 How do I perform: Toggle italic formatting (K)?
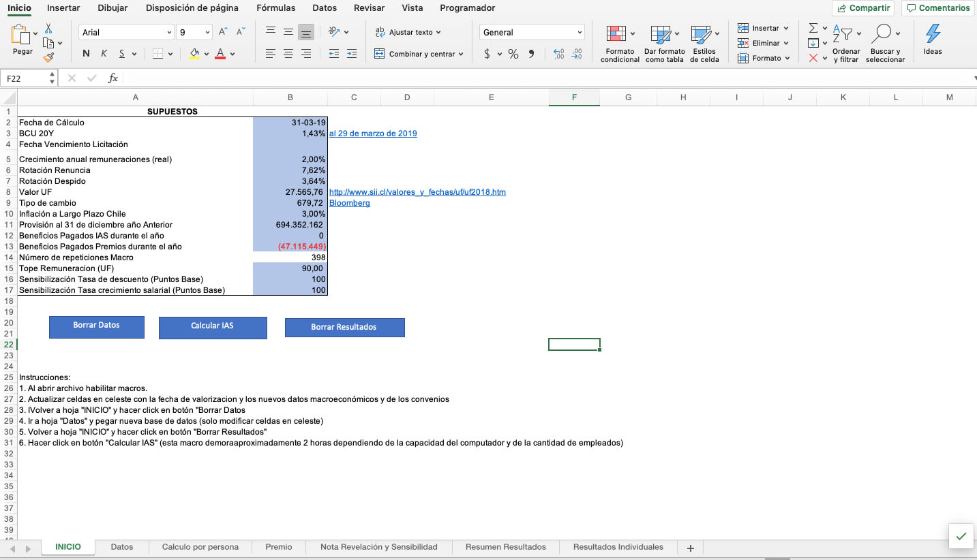104,54
